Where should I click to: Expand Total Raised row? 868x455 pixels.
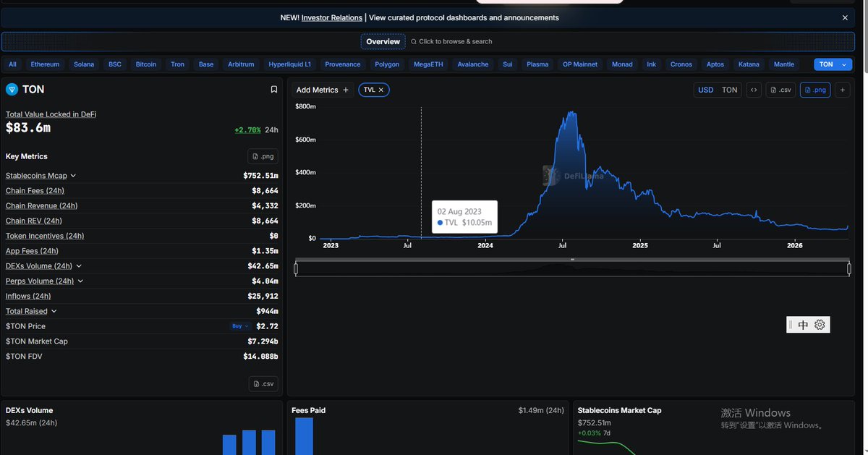pos(54,311)
